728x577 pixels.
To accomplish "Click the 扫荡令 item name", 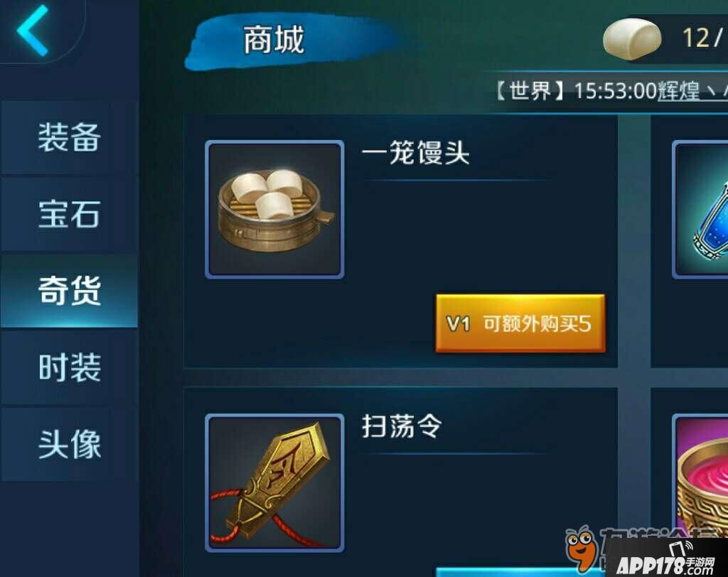I will [x=402, y=426].
